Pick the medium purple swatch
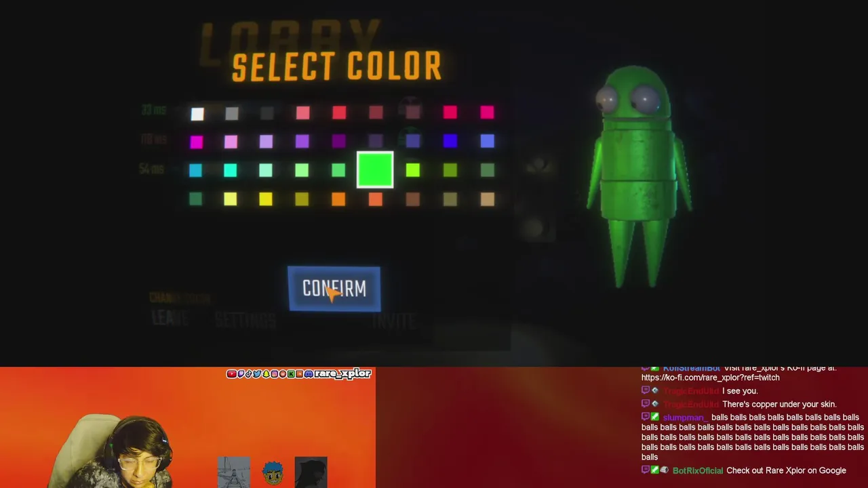Screen dimensions: 868x488 [x=302, y=141]
